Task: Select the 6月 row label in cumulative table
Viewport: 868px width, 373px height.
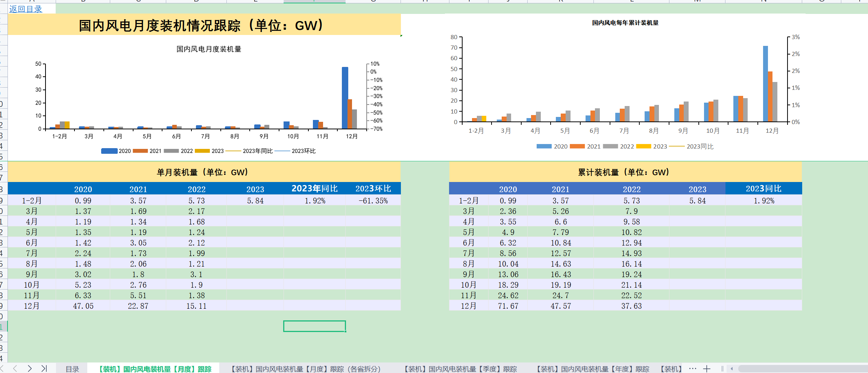Action: [x=469, y=243]
